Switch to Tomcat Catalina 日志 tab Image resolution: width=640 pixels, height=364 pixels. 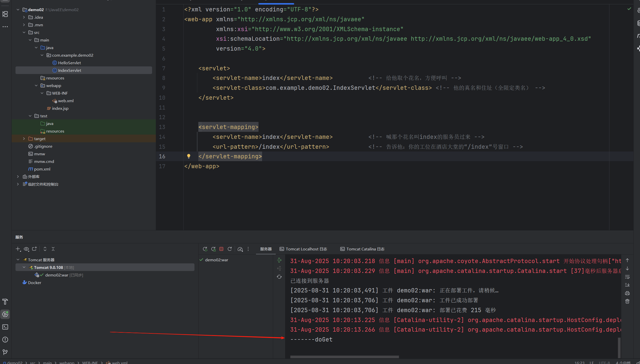[362, 249]
